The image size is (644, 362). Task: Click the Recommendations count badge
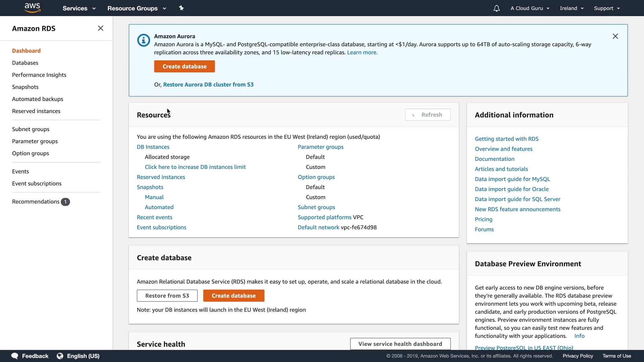tap(65, 202)
